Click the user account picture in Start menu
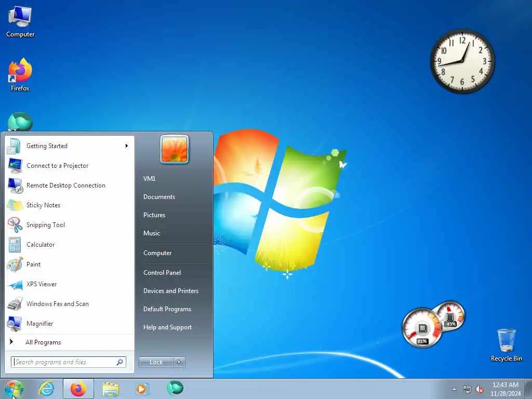This screenshot has width=532, height=399. click(x=175, y=150)
